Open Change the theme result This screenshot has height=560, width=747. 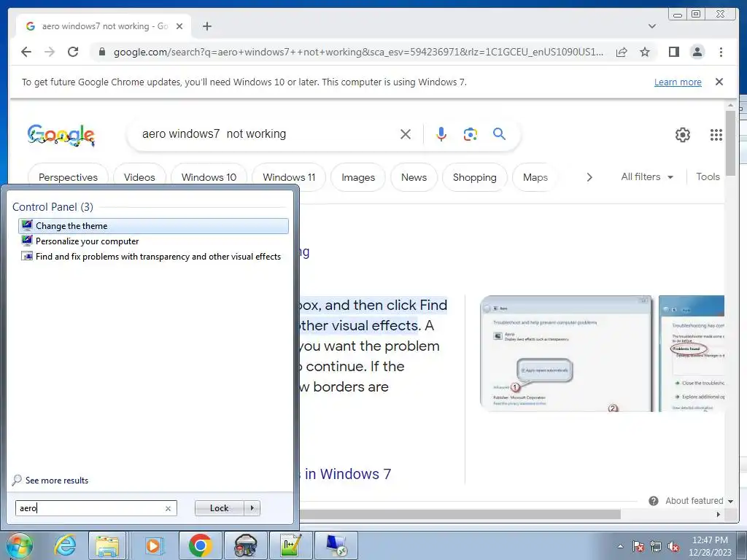tap(153, 226)
